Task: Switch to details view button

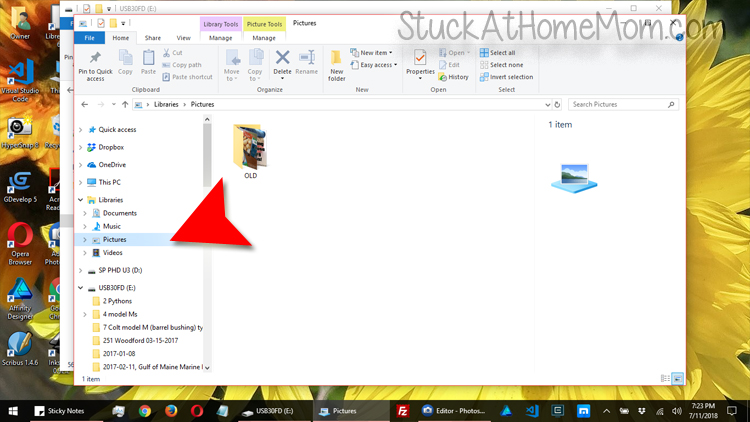Action: (665, 378)
